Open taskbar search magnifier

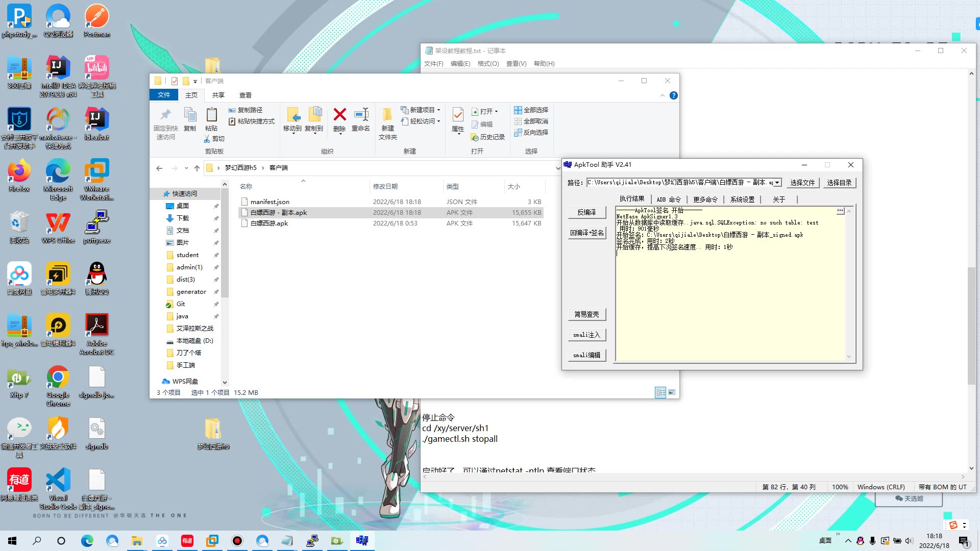pos(37,541)
